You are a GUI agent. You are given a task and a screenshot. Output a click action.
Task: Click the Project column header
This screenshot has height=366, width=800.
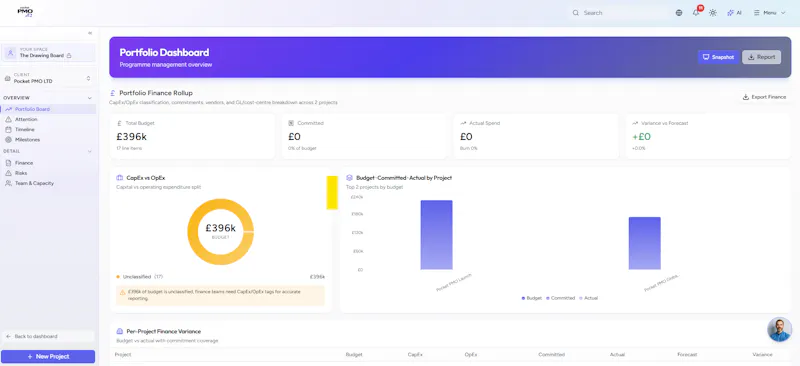pyautogui.click(x=123, y=354)
